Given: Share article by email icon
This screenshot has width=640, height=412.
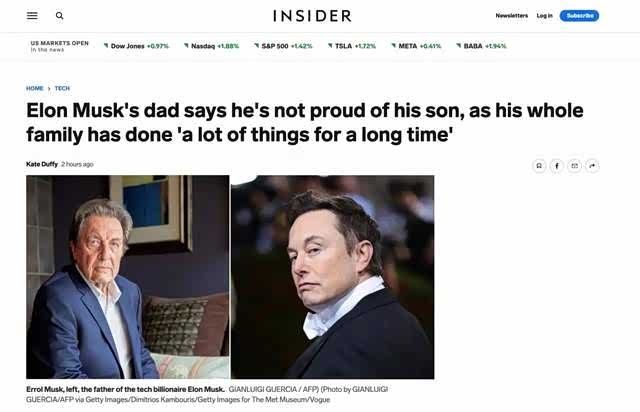Looking at the screenshot, I should point(575,165).
